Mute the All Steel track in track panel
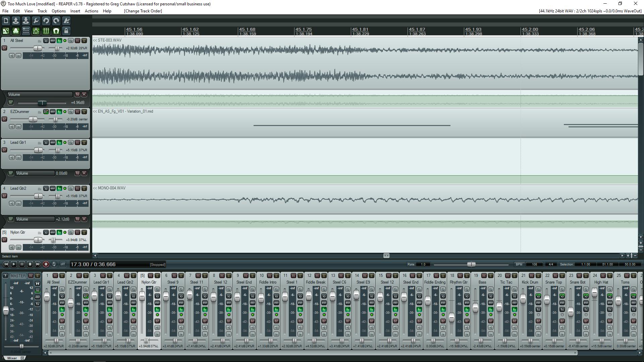Viewport: 644px width, 362px height. (77, 41)
